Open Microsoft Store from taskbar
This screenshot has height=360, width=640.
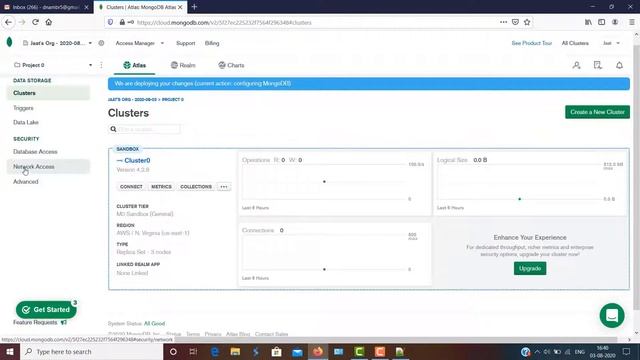276,351
